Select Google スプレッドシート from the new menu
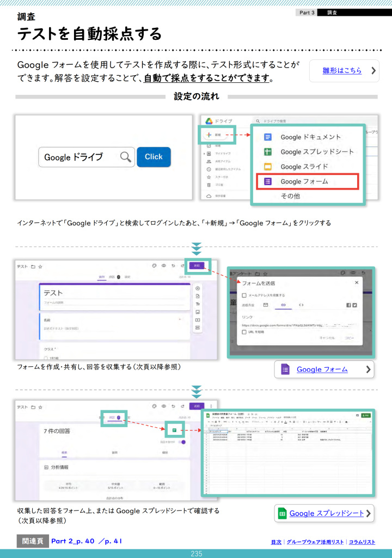The image size is (392, 558). (x=317, y=152)
